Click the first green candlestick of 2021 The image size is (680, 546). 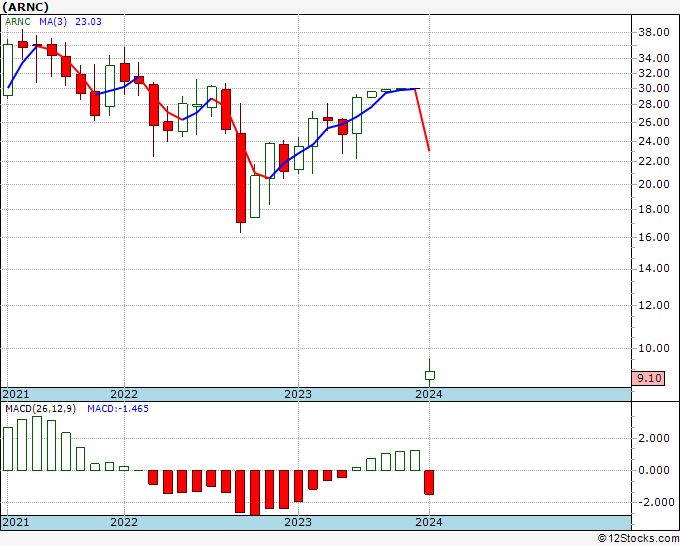coord(8,70)
